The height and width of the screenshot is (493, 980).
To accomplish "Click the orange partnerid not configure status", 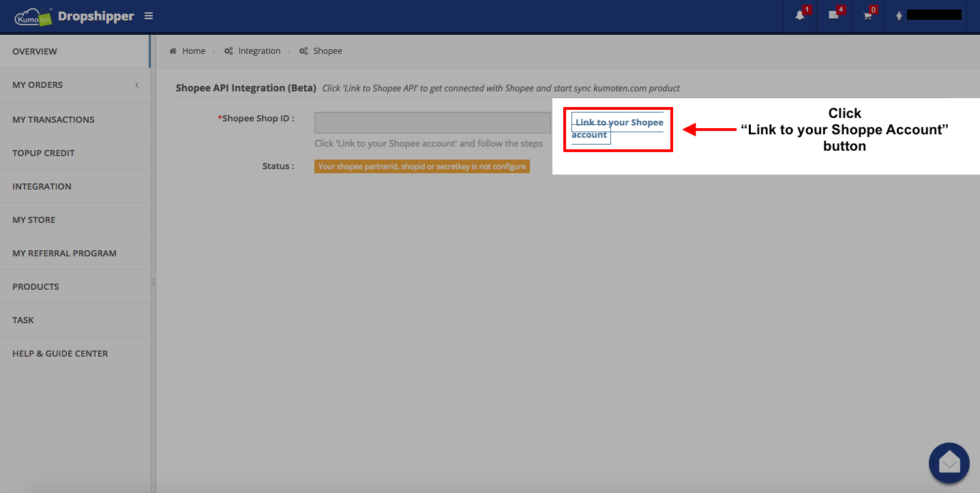I will [422, 166].
